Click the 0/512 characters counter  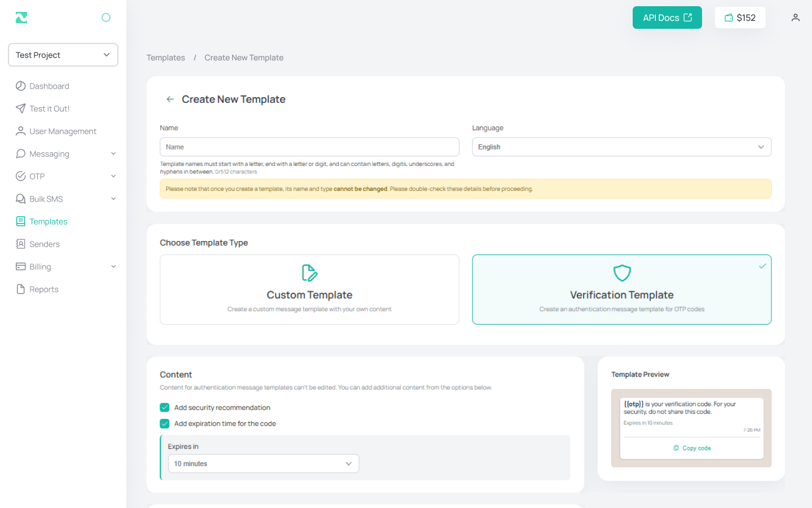(x=236, y=172)
